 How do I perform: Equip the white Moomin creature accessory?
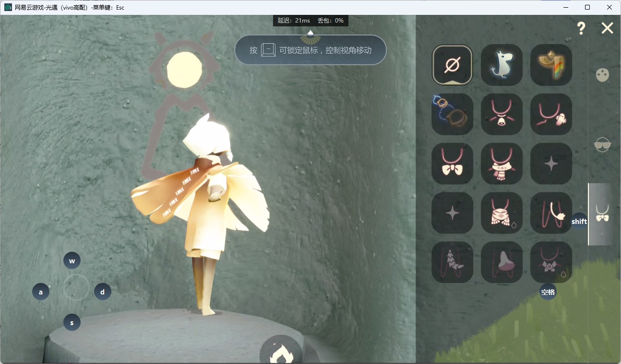point(502,65)
